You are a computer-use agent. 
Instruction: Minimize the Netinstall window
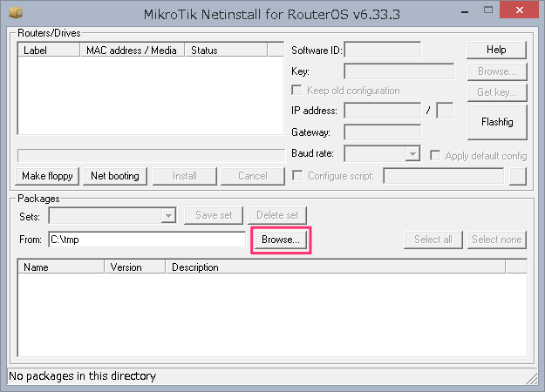(x=465, y=12)
